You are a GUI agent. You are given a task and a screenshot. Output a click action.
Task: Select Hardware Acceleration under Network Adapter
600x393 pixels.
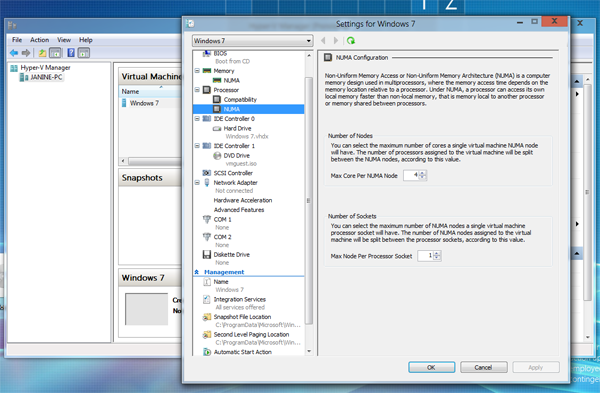coord(243,200)
